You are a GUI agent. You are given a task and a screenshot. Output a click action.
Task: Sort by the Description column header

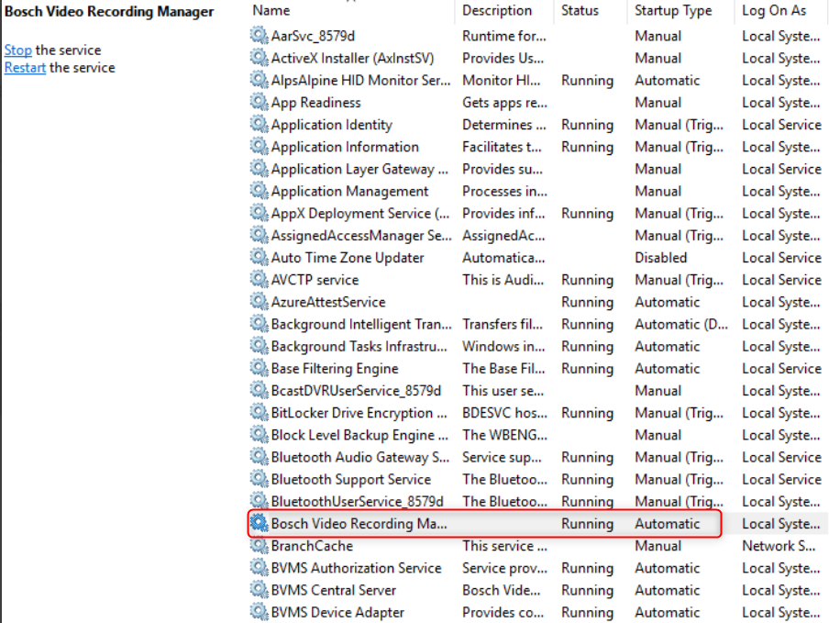[497, 10]
